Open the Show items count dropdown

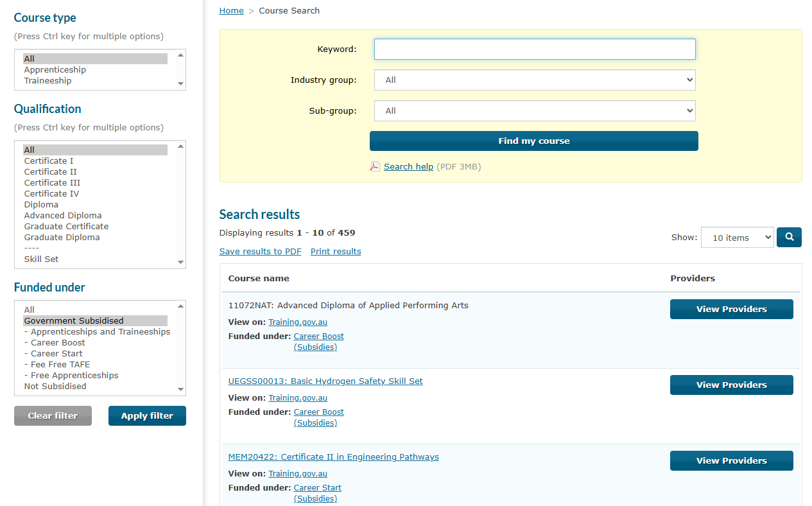[738, 238]
